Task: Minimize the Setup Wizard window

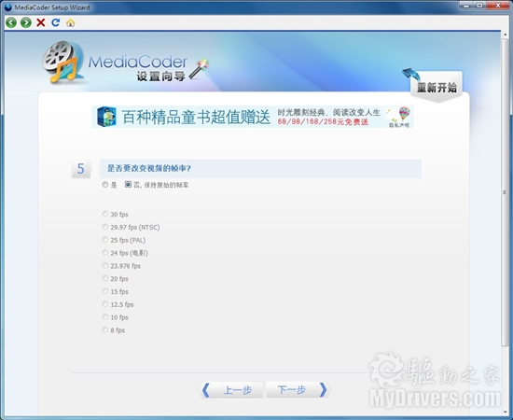Action: [466, 6]
